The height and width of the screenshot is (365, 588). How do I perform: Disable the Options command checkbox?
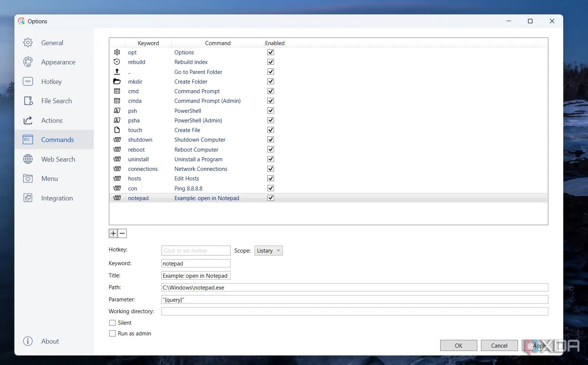pos(271,52)
